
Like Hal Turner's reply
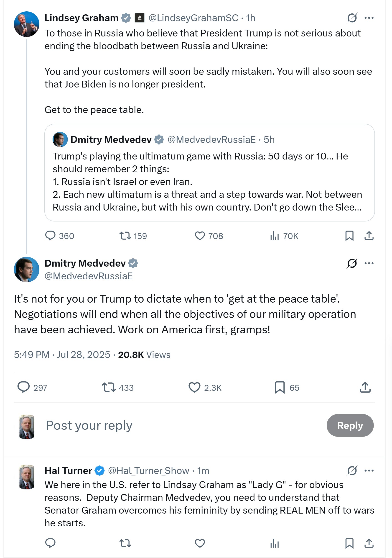tap(200, 543)
